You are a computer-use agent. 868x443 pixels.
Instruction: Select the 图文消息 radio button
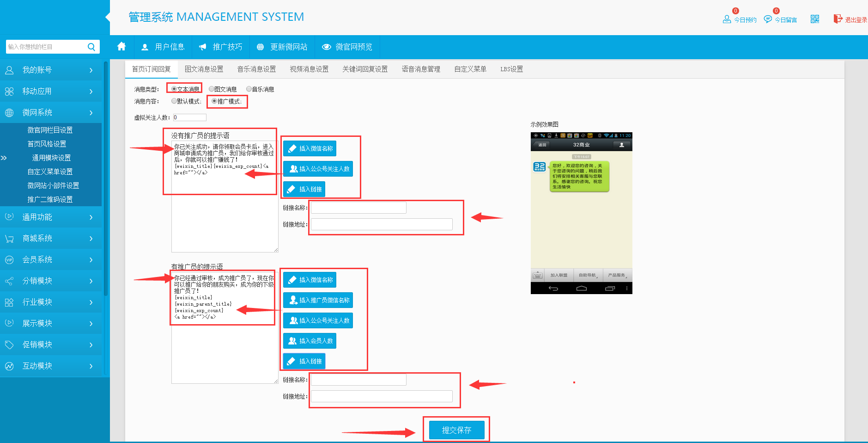(x=212, y=89)
